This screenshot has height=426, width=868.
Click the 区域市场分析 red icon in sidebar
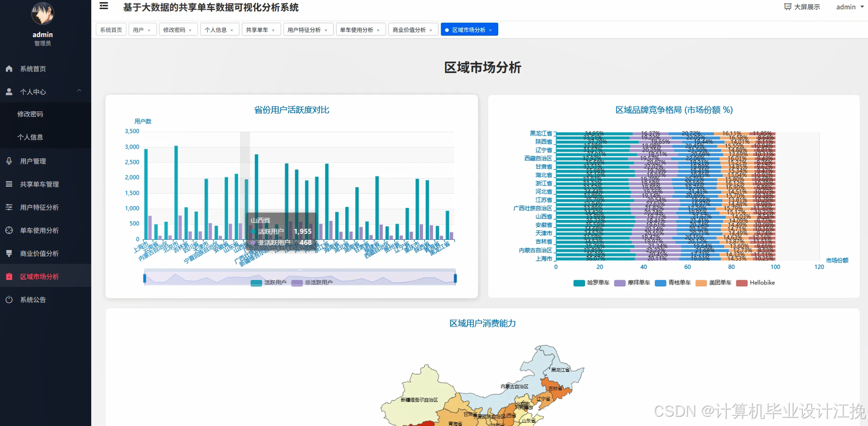coord(9,276)
